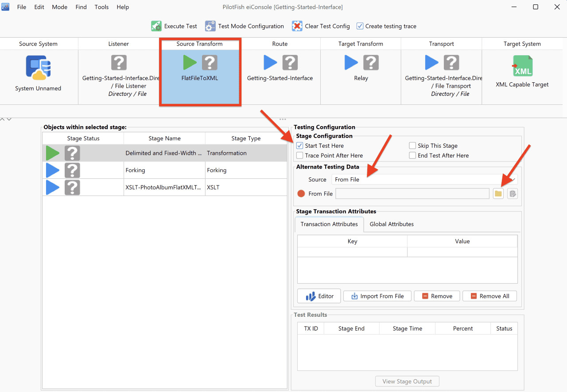Click the blue play icon in Target Transform
567x392 pixels.
pyautogui.click(x=351, y=63)
